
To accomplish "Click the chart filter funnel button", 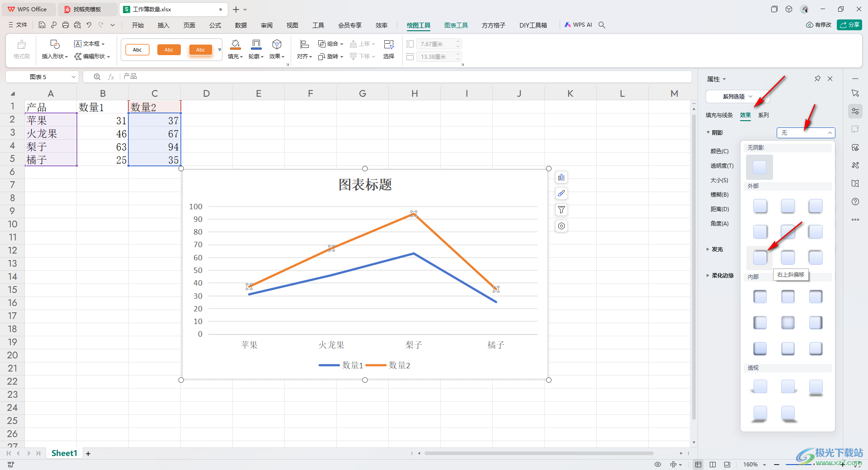I will (561, 210).
